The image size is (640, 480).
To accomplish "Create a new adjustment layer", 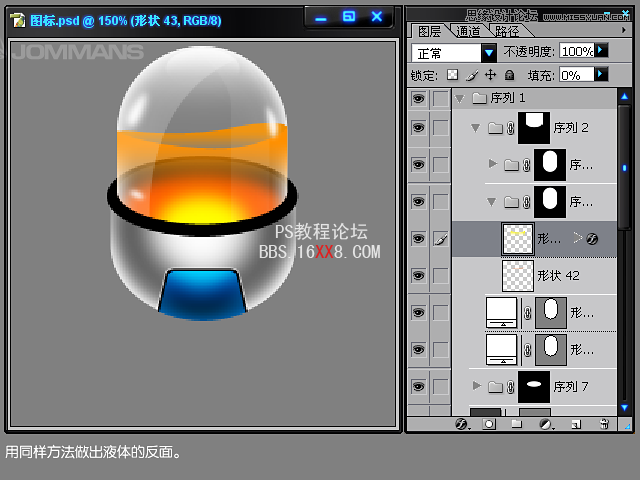I will (546, 424).
